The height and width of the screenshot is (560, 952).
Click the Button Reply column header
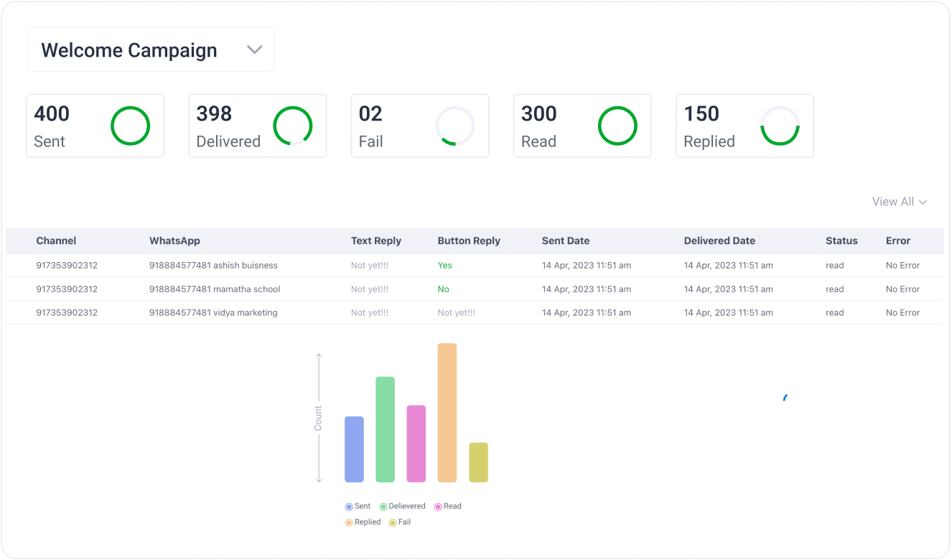[x=468, y=241]
